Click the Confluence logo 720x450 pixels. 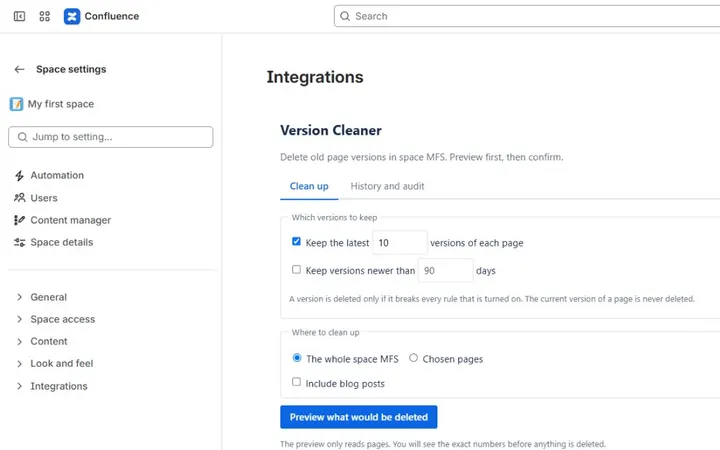(x=72, y=17)
